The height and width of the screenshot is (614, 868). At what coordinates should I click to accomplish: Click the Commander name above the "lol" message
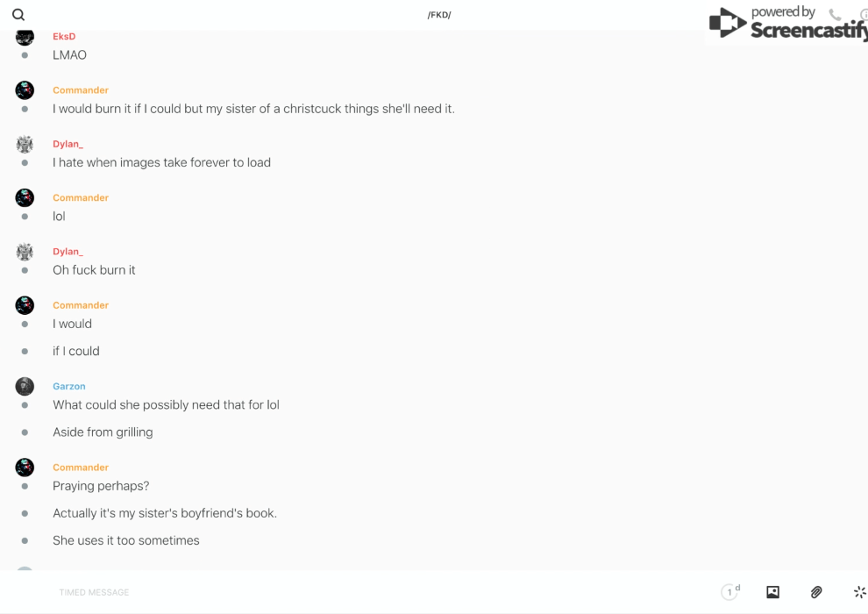pos(81,198)
